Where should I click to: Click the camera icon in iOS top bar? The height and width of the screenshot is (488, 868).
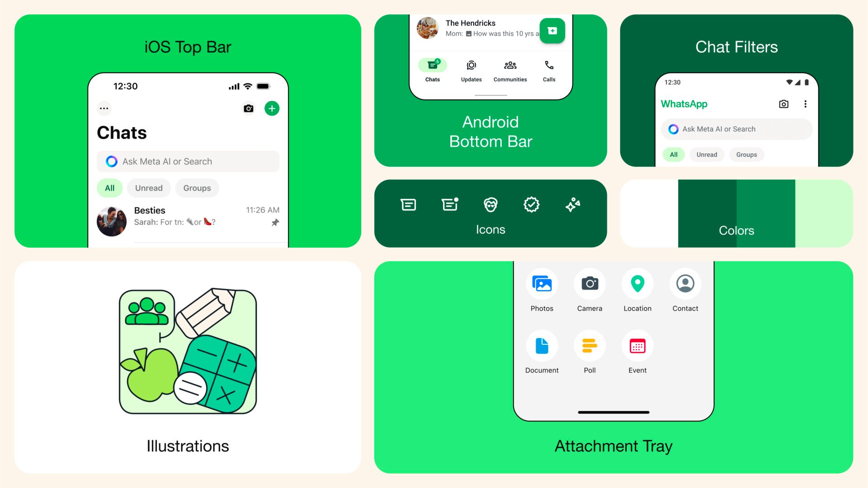click(249, 108)
